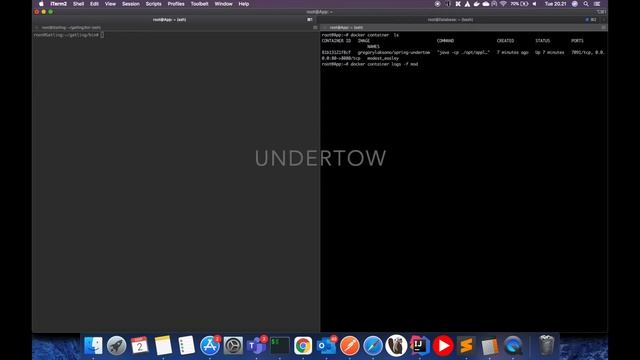Open Calendar from the Dock
640x360 pixels.
coord(140,346)
